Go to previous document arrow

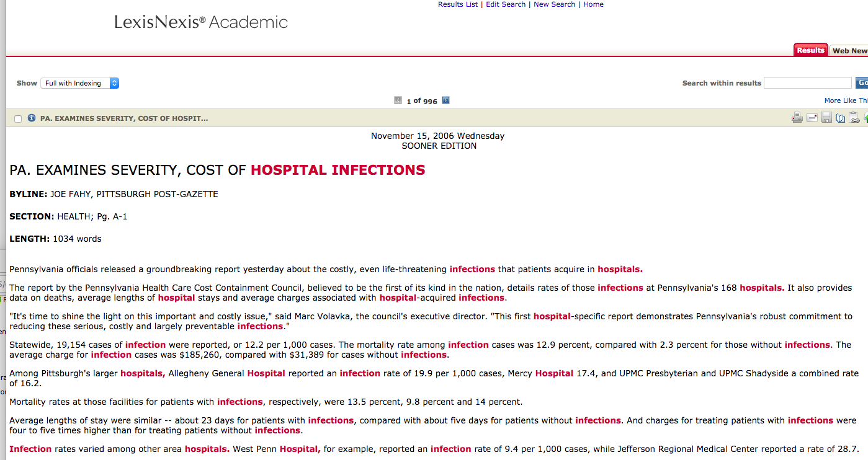point(398,100)
